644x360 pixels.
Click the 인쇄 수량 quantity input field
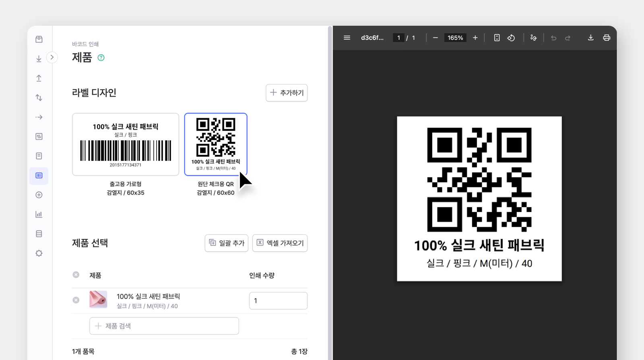tap(278, 300)
